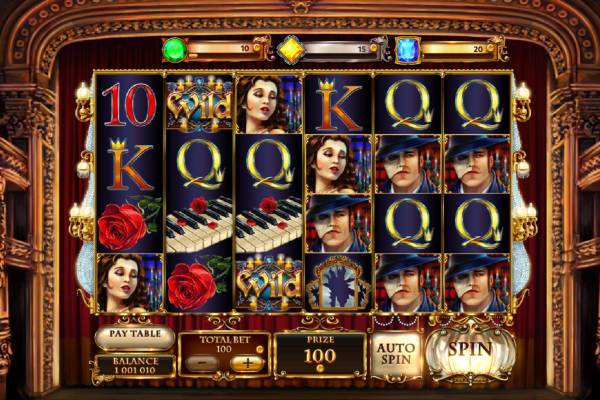Decrease total bet with minus button
The height and width of the screenshot is (400, 600).
(202, 362)
